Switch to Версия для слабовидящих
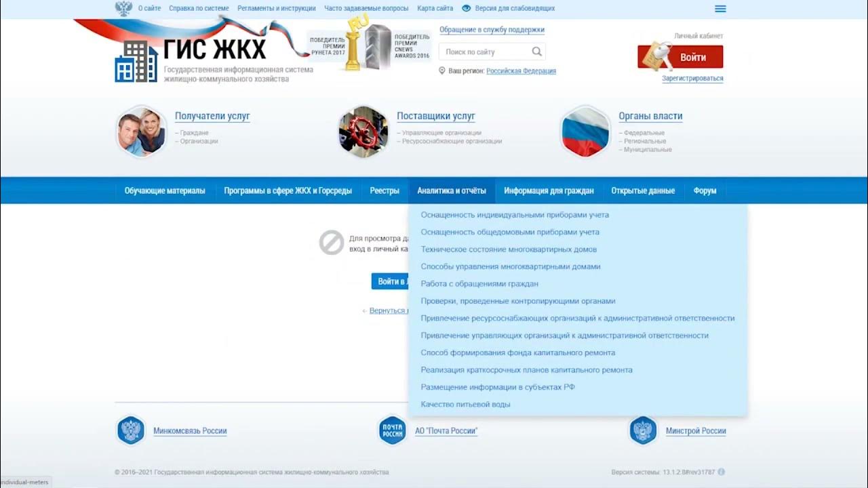 pyautogui.click(x=515, y=8)
